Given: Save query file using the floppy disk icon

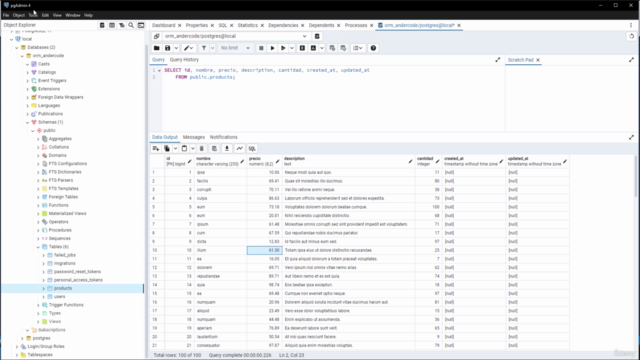Looking at the screenshot, I should click(x=167, y=48).
